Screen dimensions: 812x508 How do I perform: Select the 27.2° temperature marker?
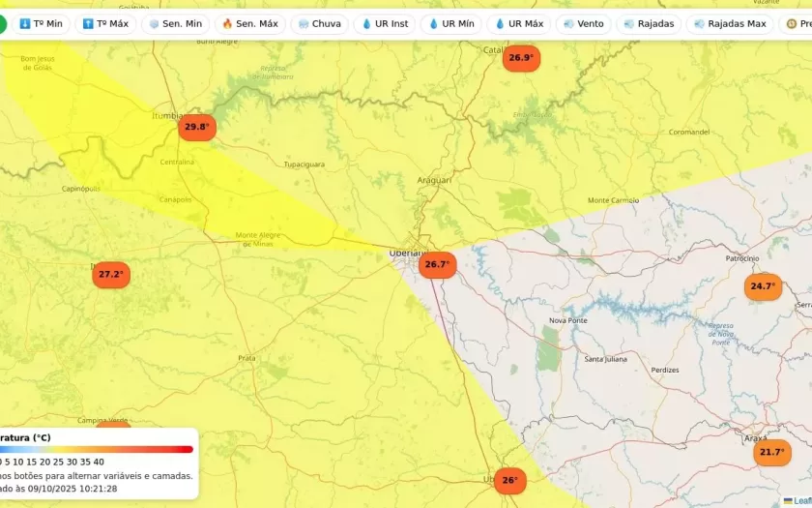(x=110, y=274)
